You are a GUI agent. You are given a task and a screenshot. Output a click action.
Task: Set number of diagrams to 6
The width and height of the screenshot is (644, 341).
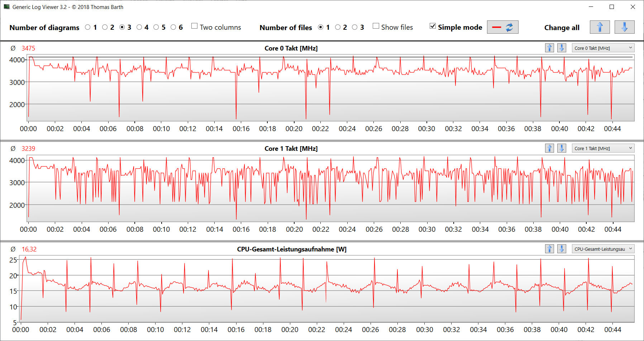(x=173, y=27)
